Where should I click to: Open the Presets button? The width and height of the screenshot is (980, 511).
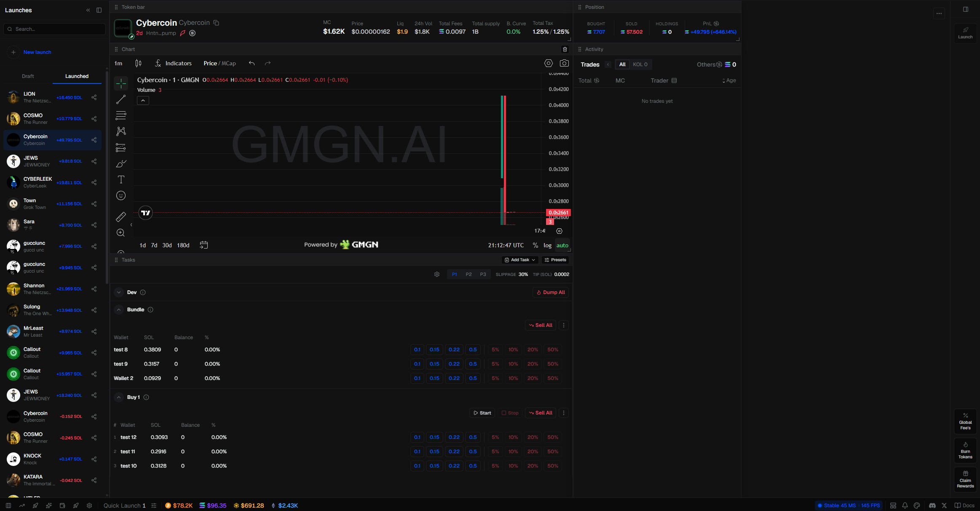click(555, 260)
